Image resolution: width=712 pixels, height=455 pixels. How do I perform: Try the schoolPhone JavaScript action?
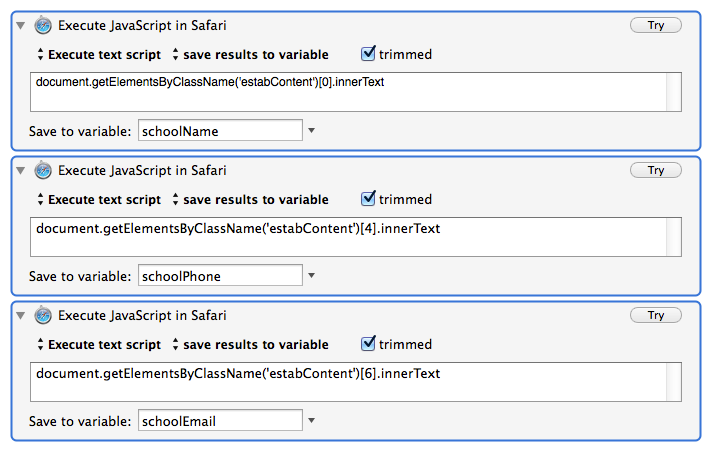(656, 170)
